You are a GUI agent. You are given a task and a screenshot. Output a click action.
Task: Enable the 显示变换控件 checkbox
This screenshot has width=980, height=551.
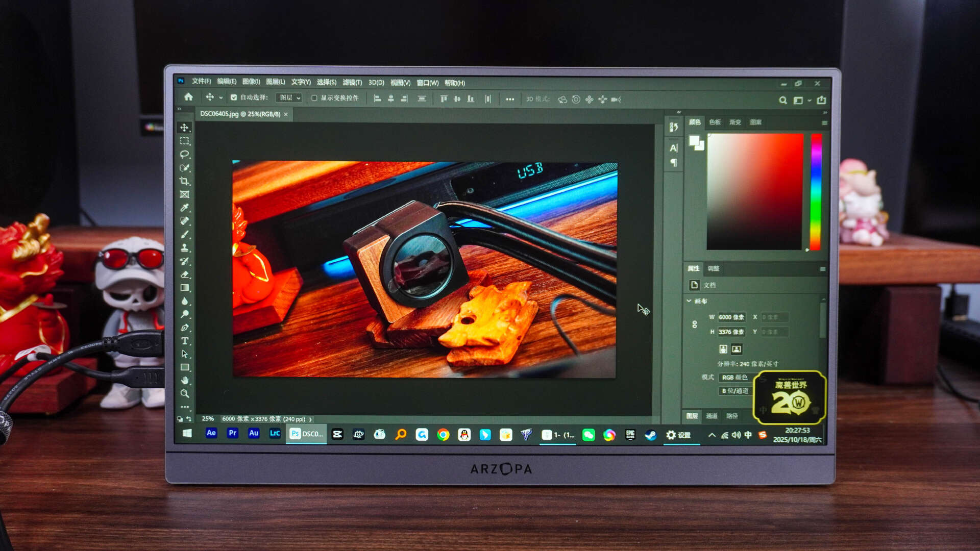314,98
